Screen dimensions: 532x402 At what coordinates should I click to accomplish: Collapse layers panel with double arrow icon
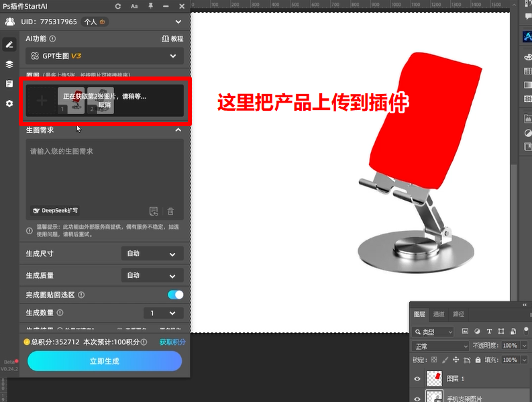point(525,305)
